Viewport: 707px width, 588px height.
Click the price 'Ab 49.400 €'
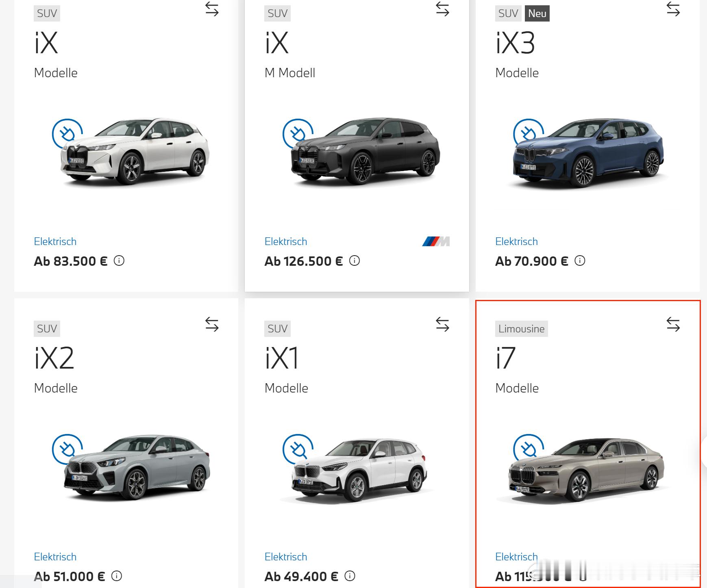[x=301, y=576]
